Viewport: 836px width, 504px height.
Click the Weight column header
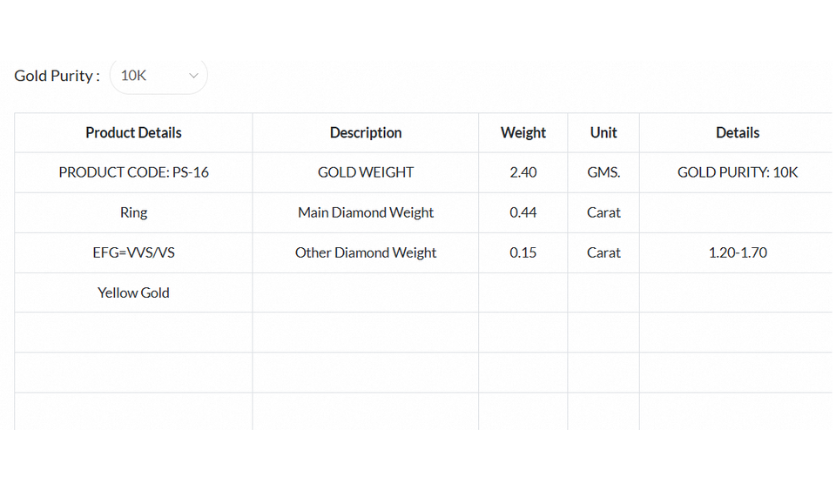pos(523,132)
